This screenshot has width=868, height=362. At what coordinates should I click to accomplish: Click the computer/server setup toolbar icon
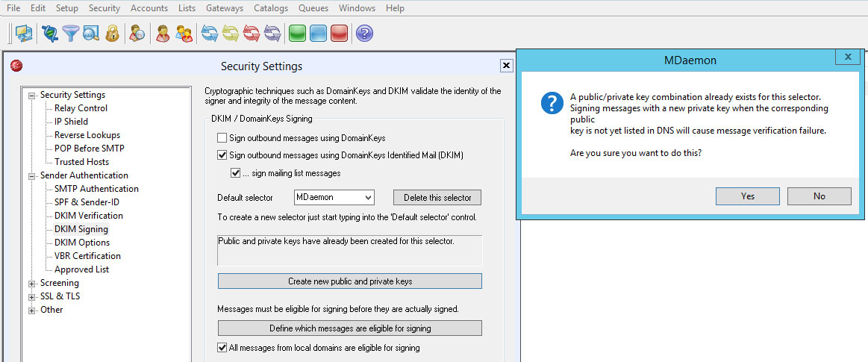click(x=24, y=34)
